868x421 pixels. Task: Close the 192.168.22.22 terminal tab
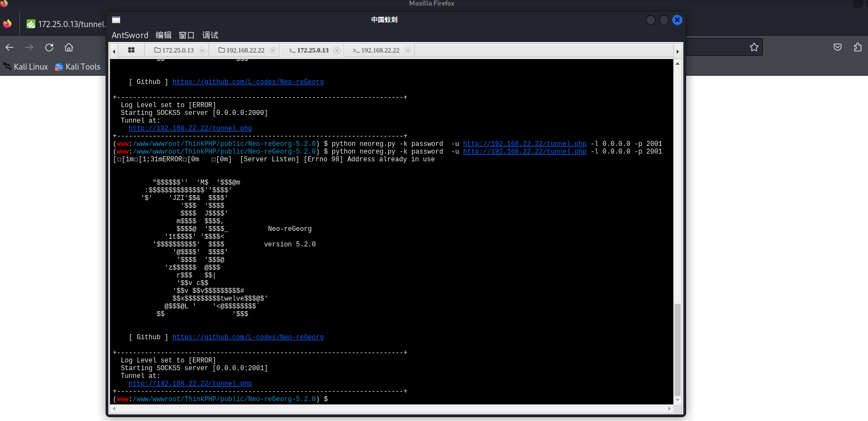(x=407, y=50)
